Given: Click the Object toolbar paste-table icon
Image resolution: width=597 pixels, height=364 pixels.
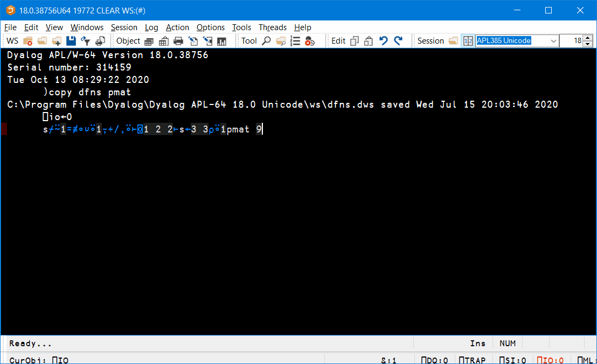Looking at the screenshot, I should (x=164, y=41).
